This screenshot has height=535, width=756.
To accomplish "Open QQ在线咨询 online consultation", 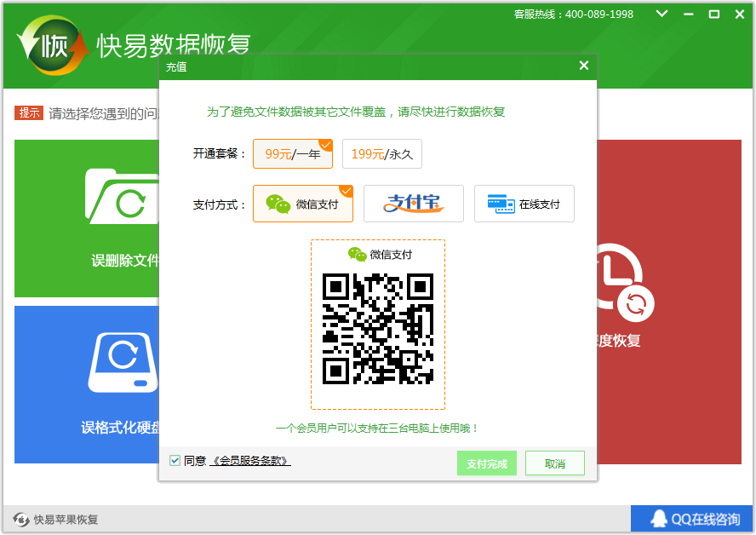I will 691,519.
